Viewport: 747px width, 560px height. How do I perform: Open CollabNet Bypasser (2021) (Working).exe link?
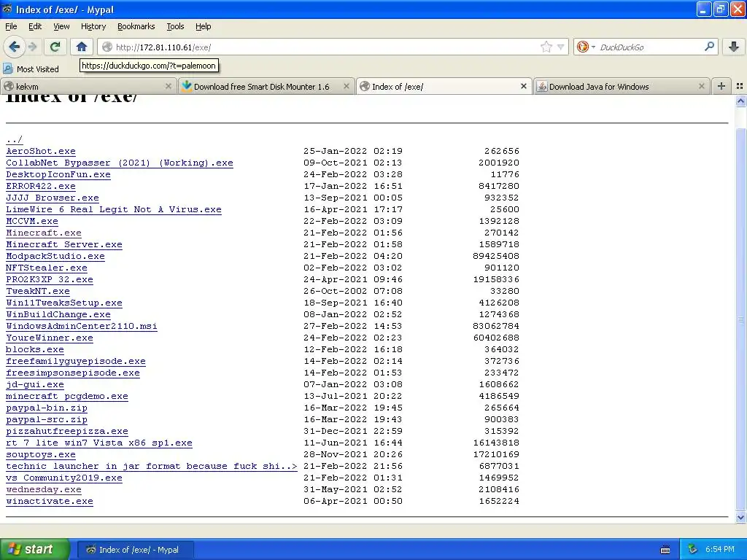tap(120, 163)
